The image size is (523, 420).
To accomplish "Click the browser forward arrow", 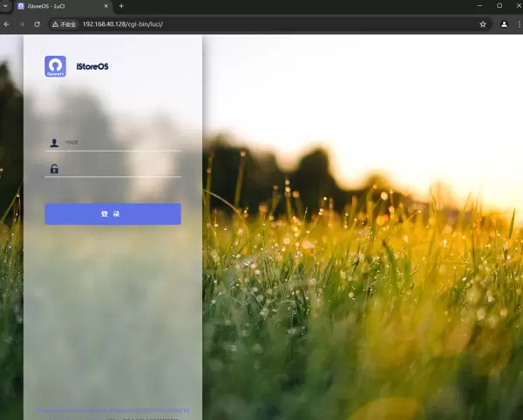I will (21, 24).
